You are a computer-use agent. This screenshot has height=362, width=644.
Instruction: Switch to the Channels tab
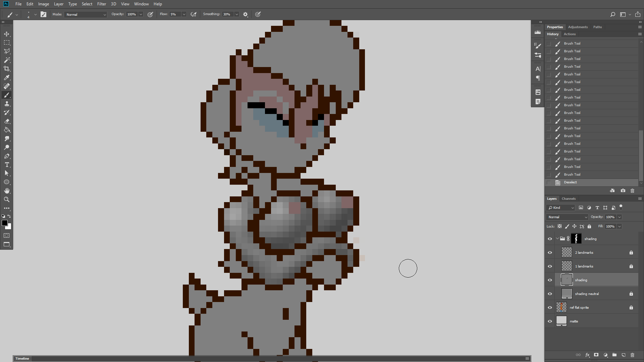(569, 199)
